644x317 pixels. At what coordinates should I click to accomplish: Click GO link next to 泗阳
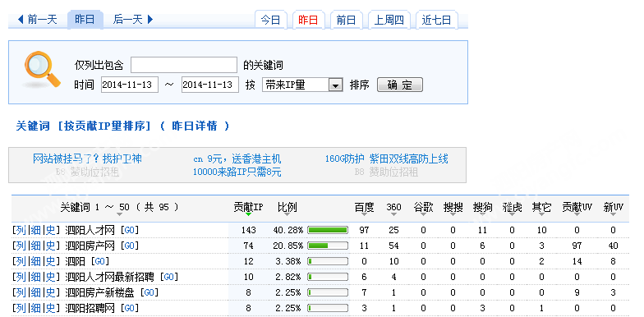[100, 261]
